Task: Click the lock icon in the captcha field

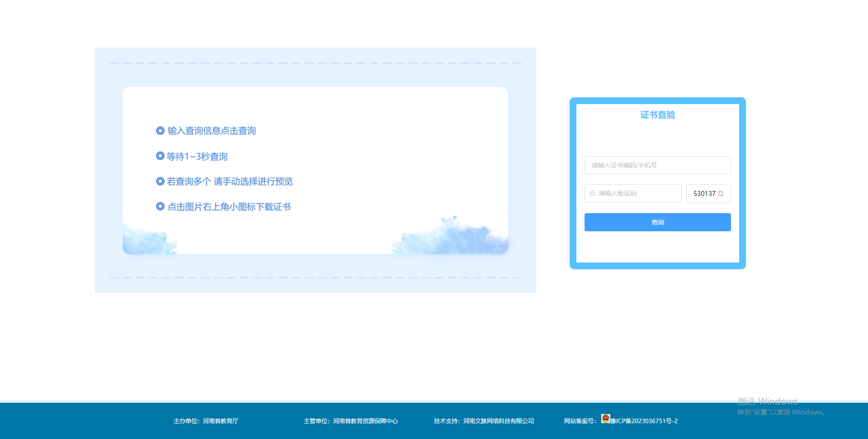Action: (592, 193)
